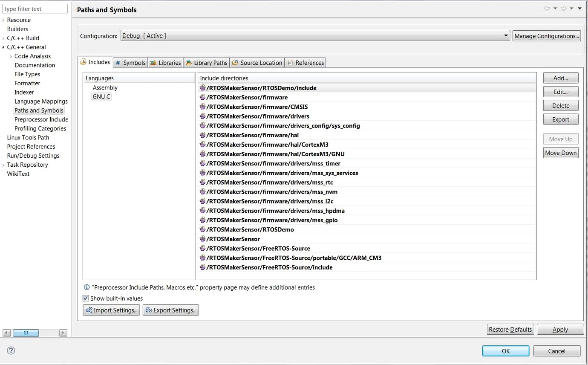
Task: Click the back navigation arrow icon
Action: coord(548,7)
